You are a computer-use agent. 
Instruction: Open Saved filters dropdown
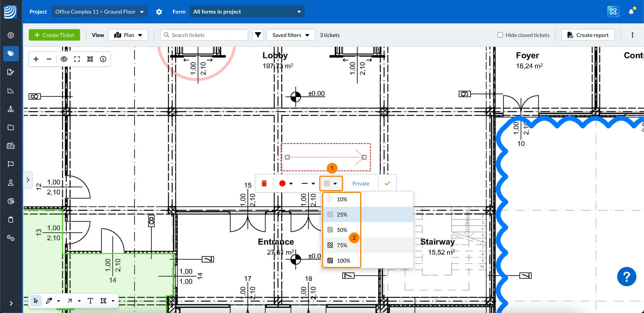pyautogui.click(x=291, y=35)
